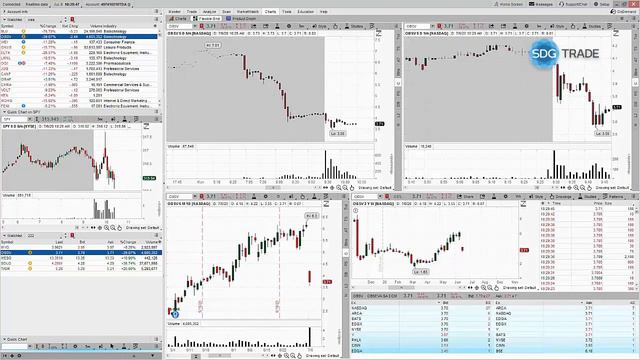The height and width of the screenshot is (360, 640).
Task: Open chart settings gear on top-left chart
Action: [x=289, y=26]
